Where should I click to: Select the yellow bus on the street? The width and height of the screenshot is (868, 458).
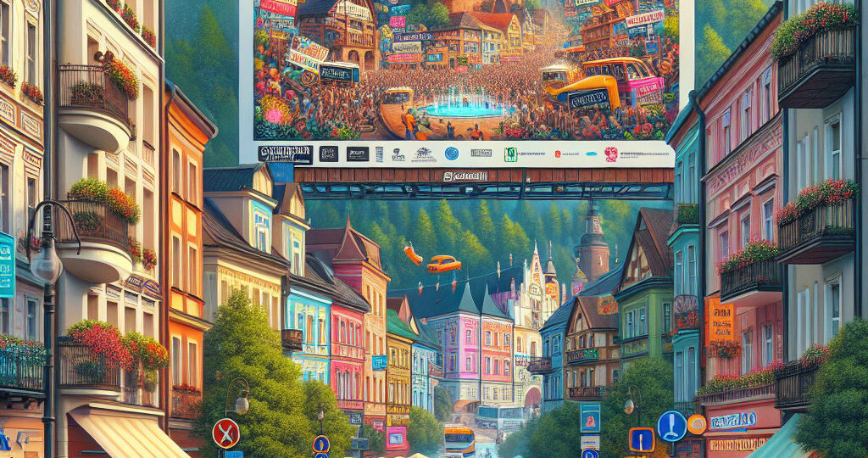459,439
